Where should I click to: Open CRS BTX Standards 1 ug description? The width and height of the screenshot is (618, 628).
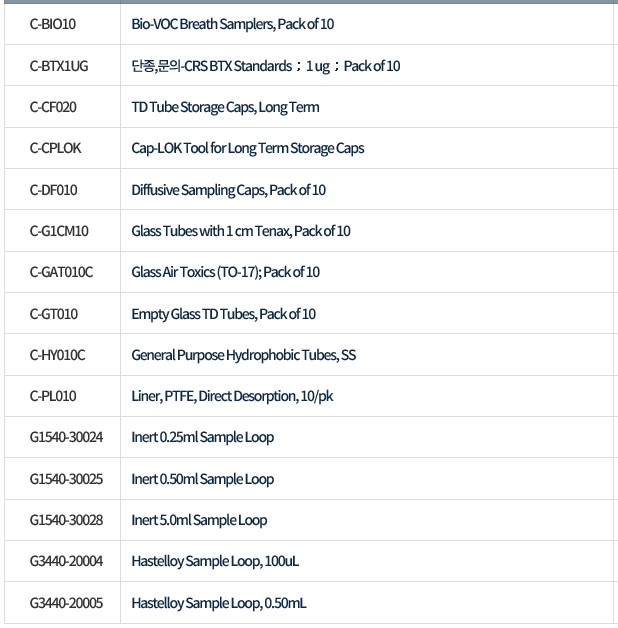[266, 66]
